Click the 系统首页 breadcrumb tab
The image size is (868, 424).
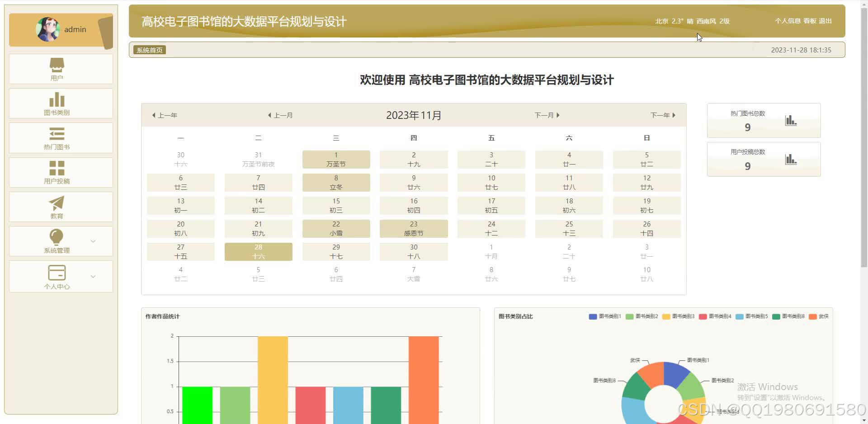click(x=150, y=50)
